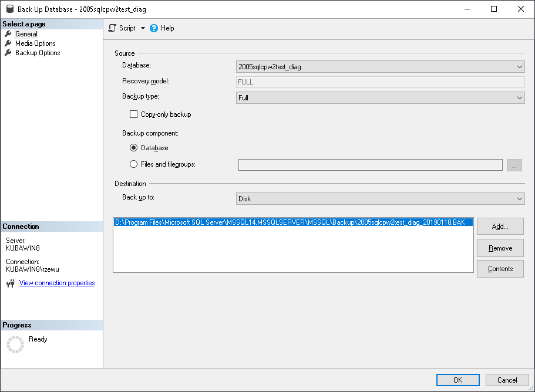
Task: Click the Cancel button
Action: click(507, 380)
